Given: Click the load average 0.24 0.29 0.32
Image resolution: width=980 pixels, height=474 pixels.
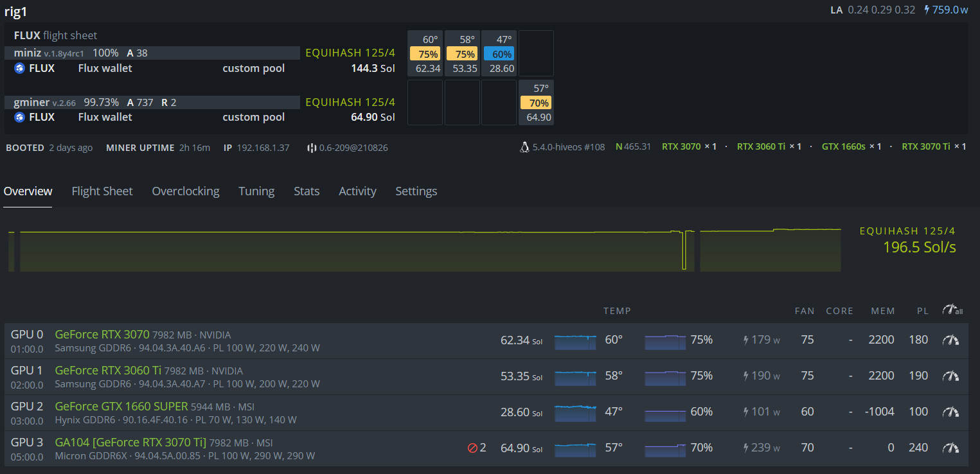Looking at the screenshot, I should [x=881, y=10].
